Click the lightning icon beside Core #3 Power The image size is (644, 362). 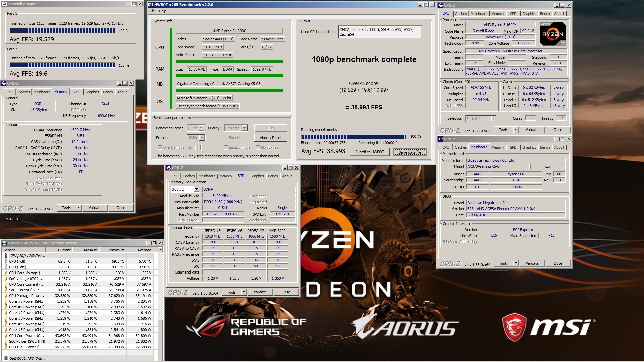point(6,318)
